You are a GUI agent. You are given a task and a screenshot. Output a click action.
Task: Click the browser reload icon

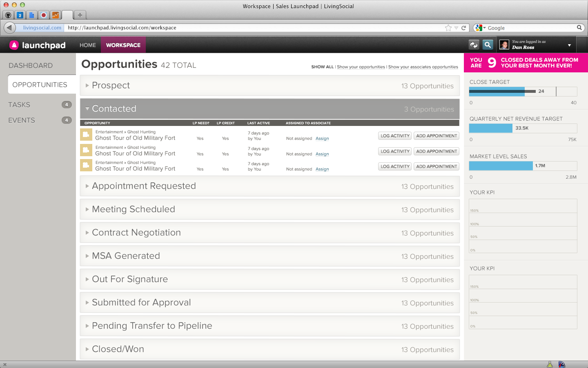point(463,28)
